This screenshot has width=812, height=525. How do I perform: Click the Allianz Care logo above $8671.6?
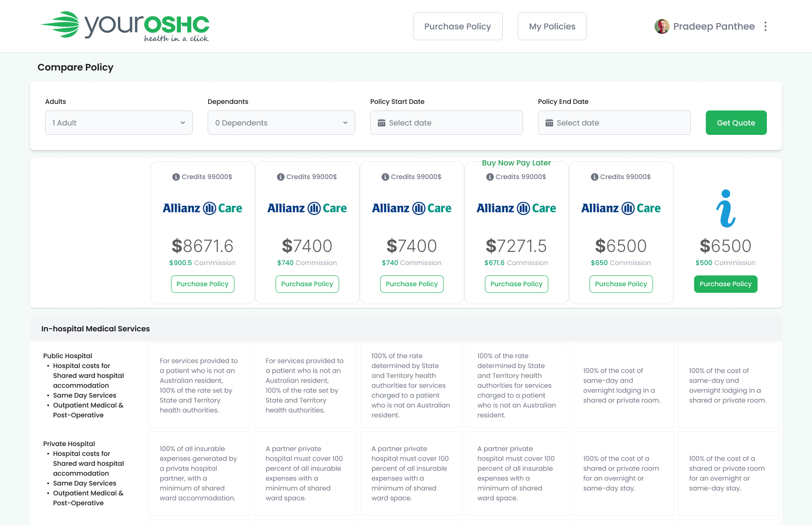tap(203, 208)
